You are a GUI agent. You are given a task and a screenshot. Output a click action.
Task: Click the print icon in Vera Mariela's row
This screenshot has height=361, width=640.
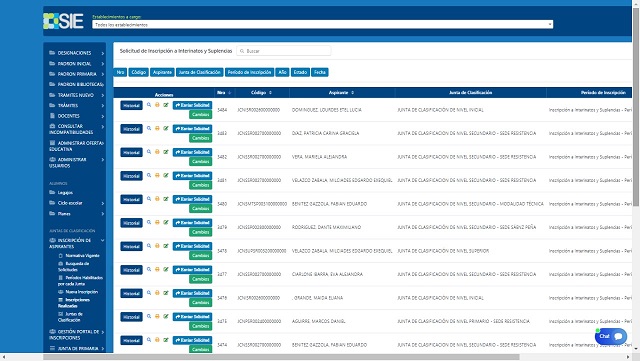tap(157, 152)
